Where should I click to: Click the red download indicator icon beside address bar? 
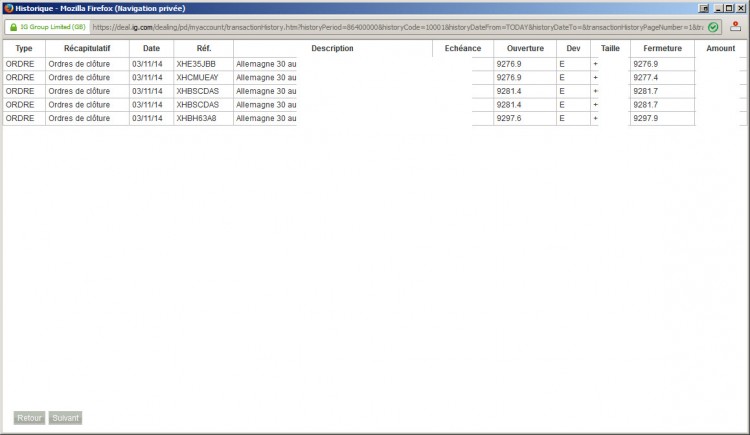pyautogui.click(x=735, y=27)
